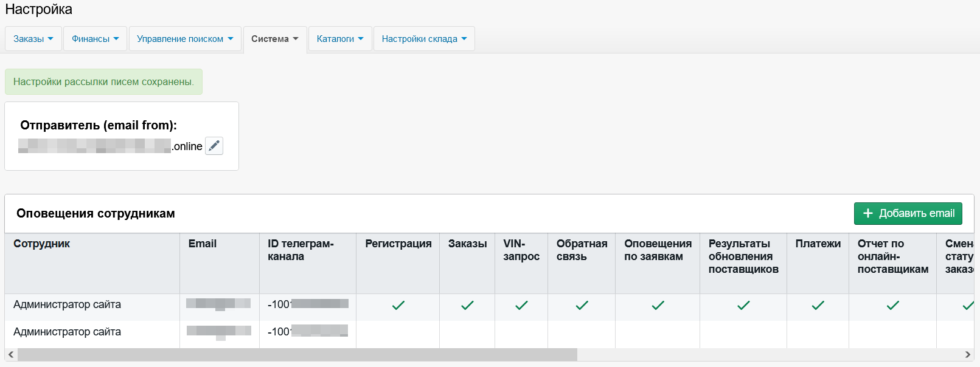Image resolution: width=980 pixels, height=367 pixels.
Task: Click the second Администратор сайта row name
Action: tap(67, 332)
